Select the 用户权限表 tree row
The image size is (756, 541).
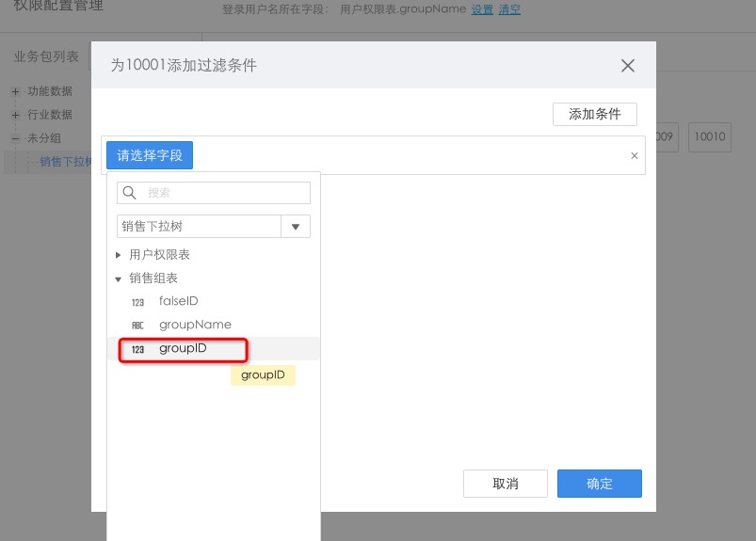click(214, 254)
